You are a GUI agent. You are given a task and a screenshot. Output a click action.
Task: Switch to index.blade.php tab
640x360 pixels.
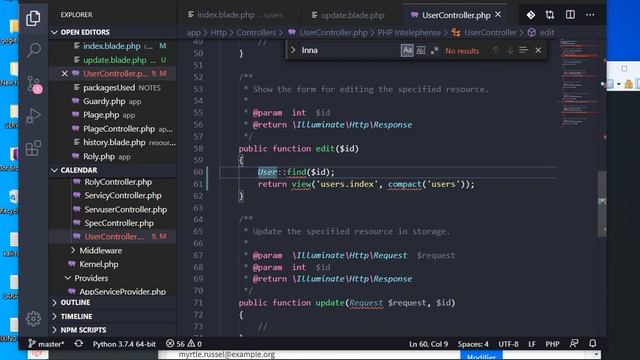237,15
